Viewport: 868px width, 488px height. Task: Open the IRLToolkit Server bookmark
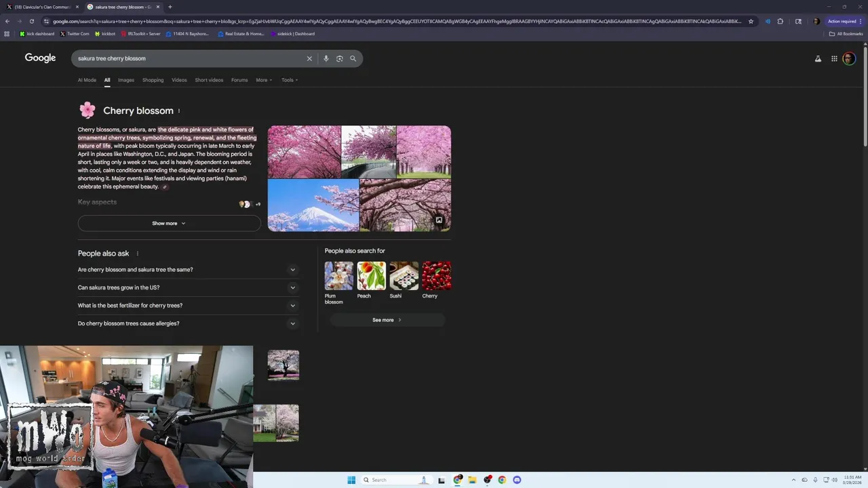pos(141,33)
